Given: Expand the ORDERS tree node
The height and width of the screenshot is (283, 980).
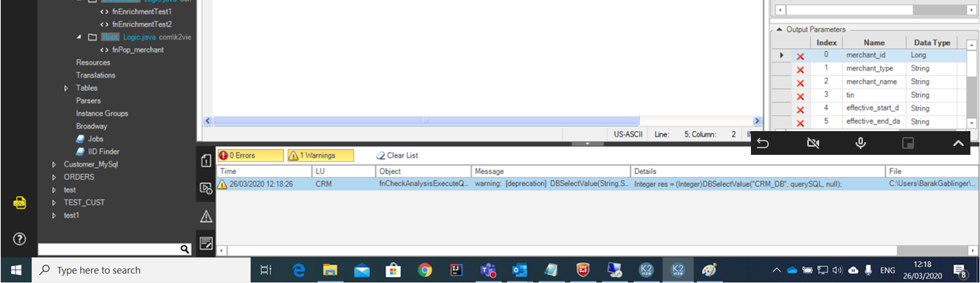Looking at the screenshot, I should 54,177.
